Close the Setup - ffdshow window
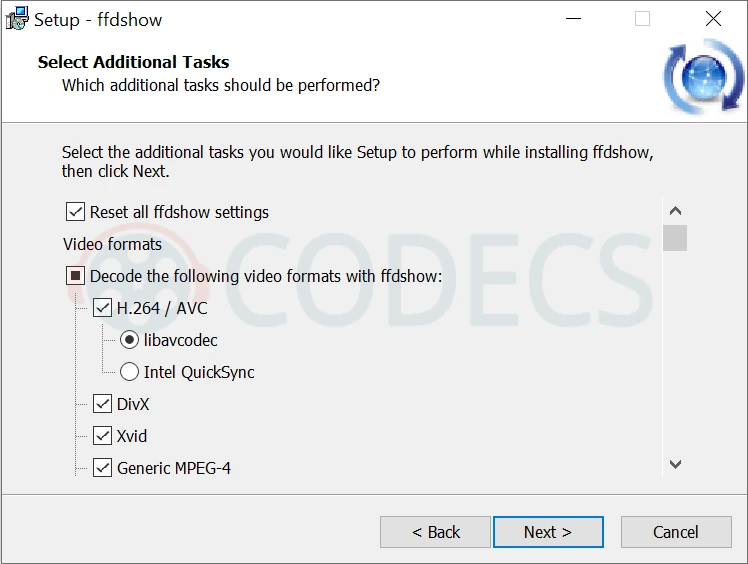The image size is (748, 564). coord(713,19)
